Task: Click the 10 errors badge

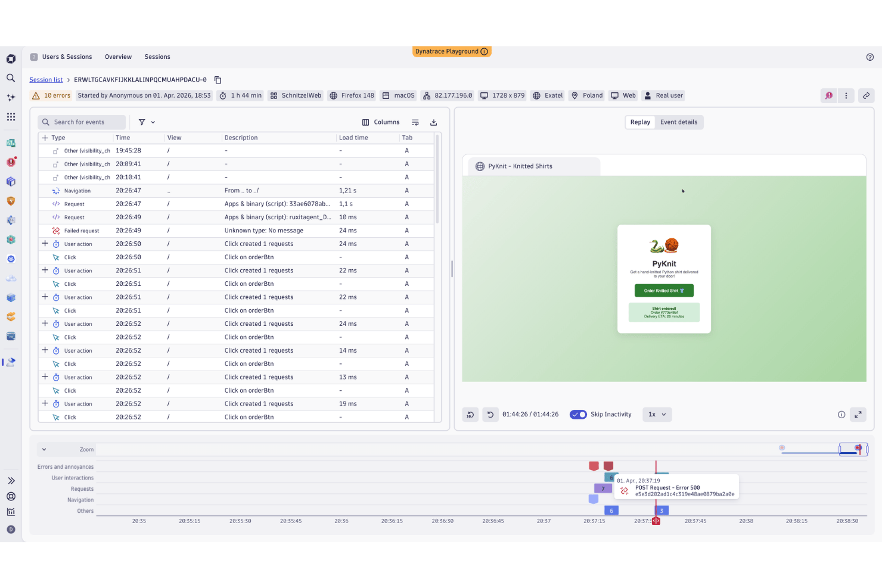Action: [51, 95]
